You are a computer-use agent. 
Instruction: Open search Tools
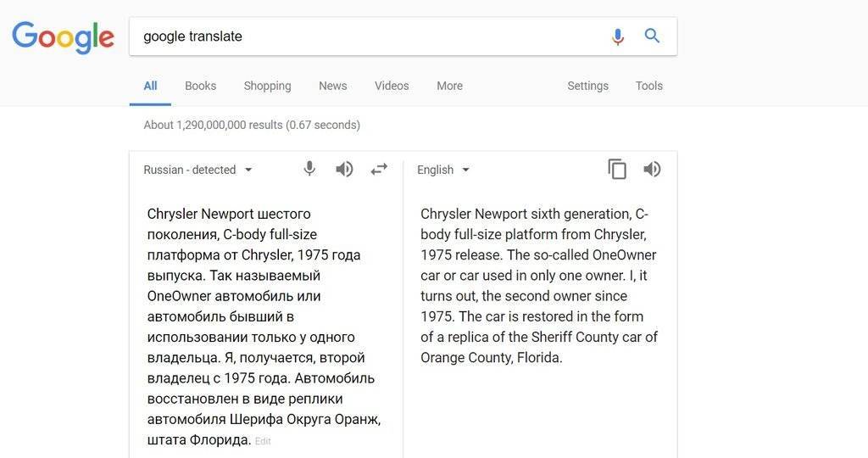click(x=648, y=86)
